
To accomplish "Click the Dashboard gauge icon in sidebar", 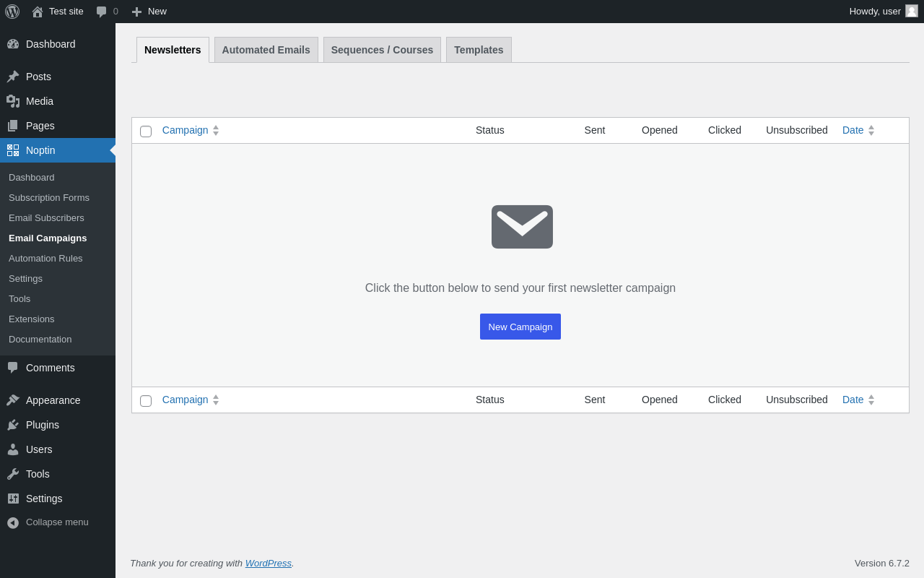I will point(13,44).
